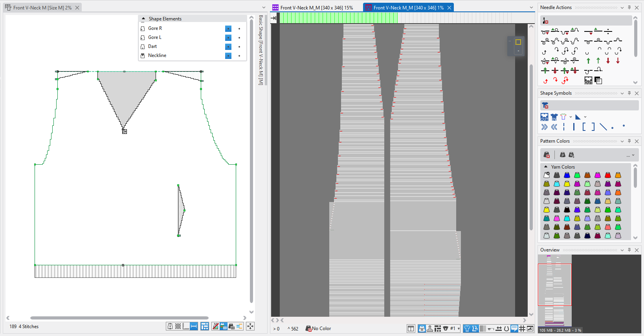Collapse the Shape Elements section
This screenshot has height=336, width=644.
143,19
